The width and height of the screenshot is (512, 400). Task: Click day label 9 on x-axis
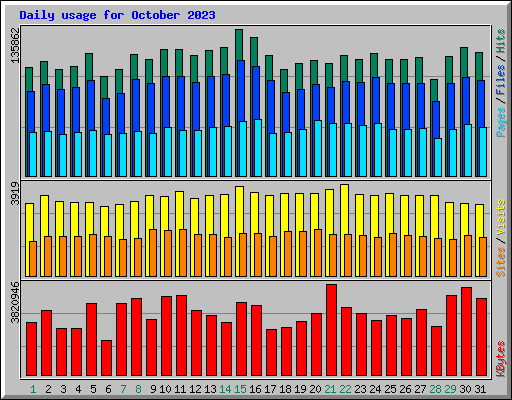153,389
